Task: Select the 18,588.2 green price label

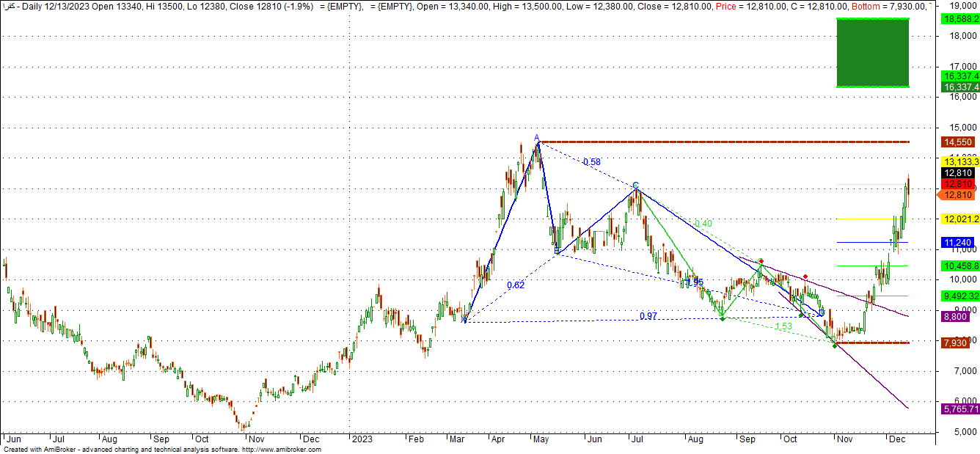Action: coord(959,19)
